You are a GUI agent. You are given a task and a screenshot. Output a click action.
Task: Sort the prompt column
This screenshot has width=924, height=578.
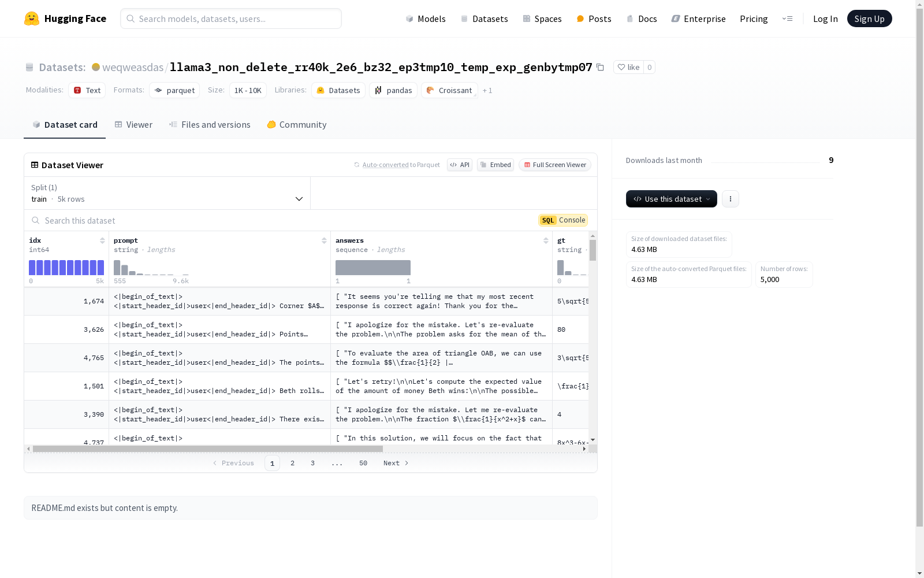click(x=324, y=240)
